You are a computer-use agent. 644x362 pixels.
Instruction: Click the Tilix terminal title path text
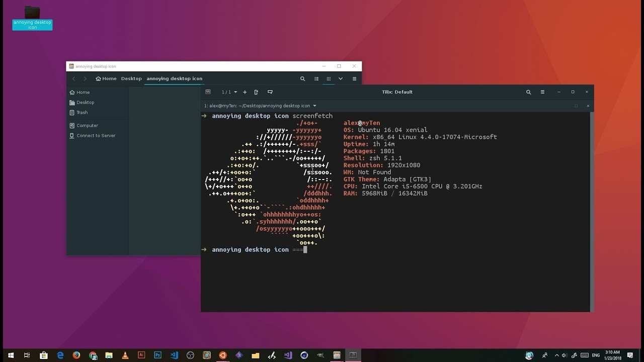pyautogui.click(x=257, y=106)
